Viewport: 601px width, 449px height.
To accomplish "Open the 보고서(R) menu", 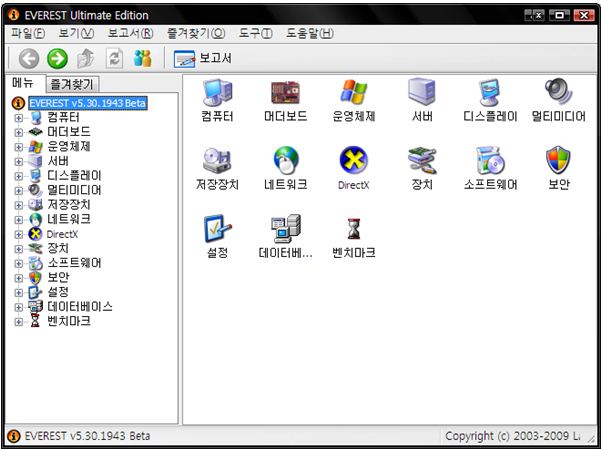I will (x=130, y=34).
